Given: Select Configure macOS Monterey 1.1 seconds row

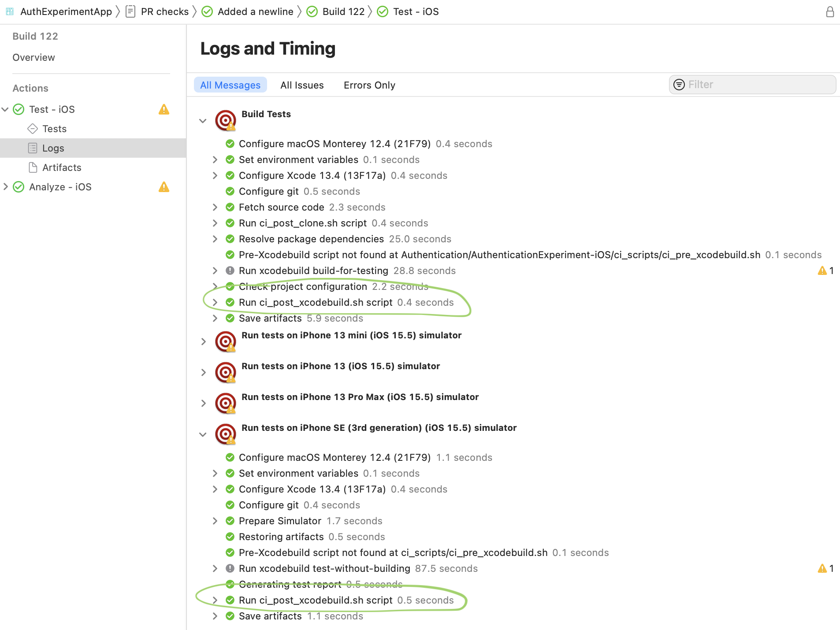Looking at the screenshot, I should (x=365, y=457).
